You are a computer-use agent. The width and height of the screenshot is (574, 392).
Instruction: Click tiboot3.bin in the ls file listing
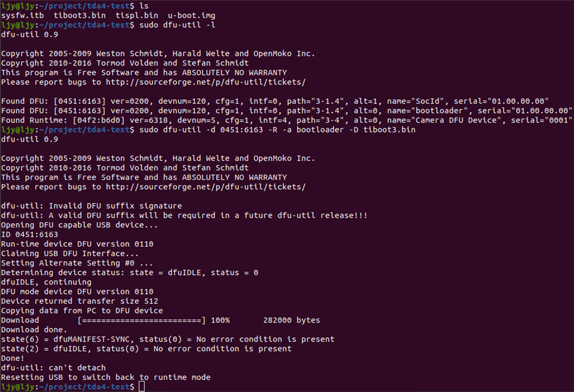[74, 14]
